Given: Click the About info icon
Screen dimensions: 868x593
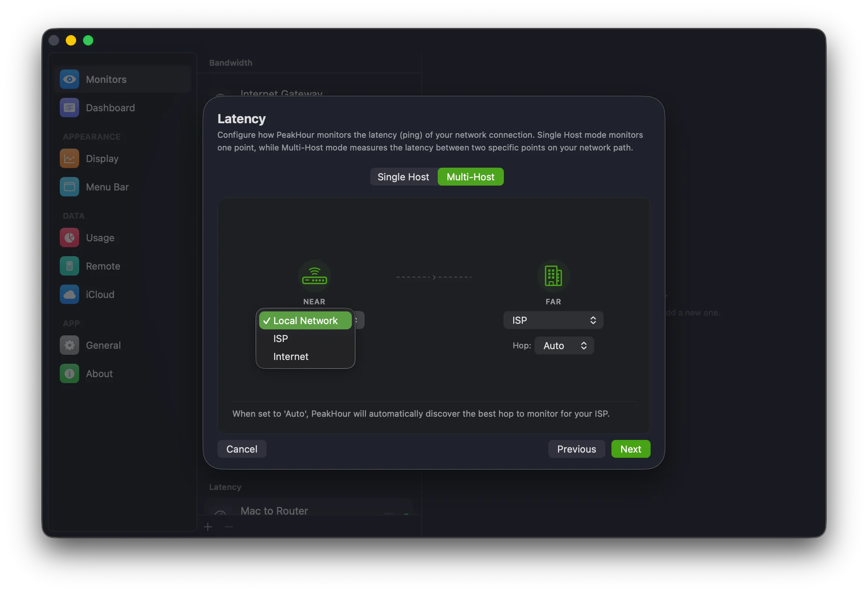Looking at the screenshot, I should (69, 373).
